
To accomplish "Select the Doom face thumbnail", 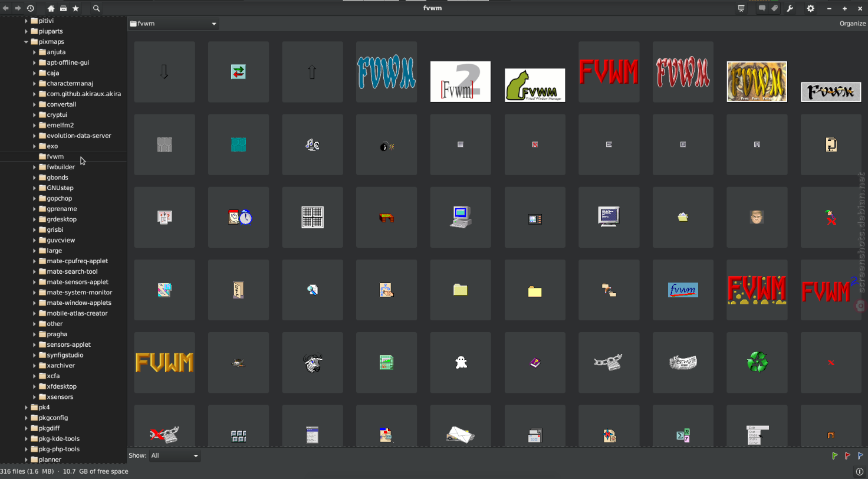I will point(757,217).
